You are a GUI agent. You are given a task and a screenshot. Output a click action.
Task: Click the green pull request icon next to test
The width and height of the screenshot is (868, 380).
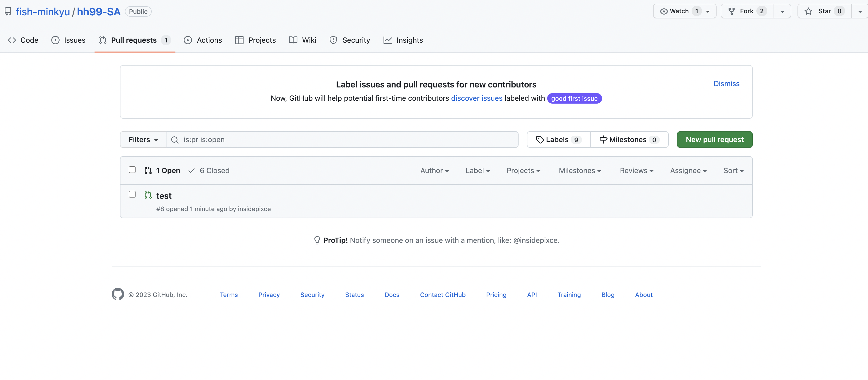point(148,195)
